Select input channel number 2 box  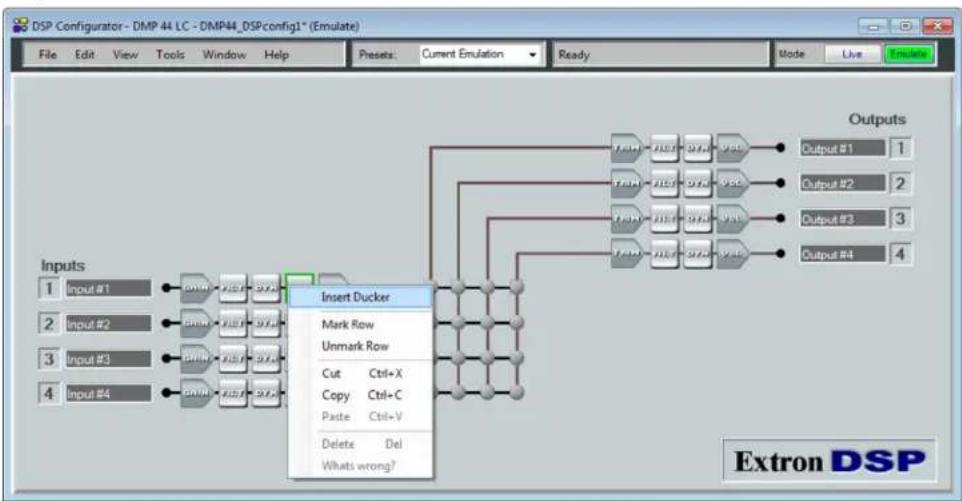click(x=48, y=323)
